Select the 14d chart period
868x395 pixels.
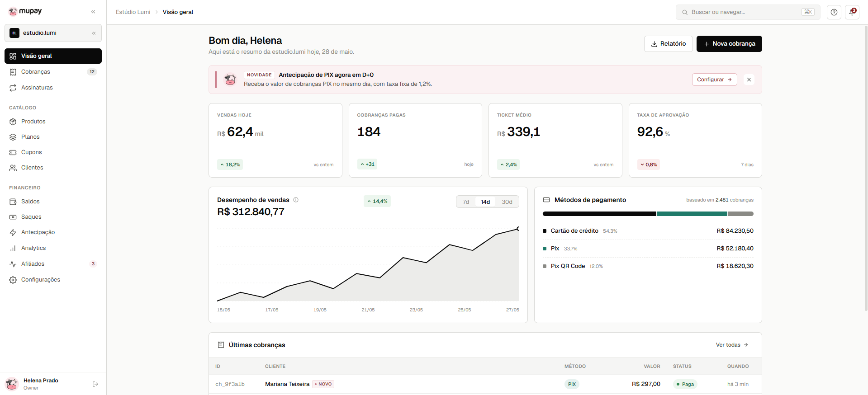(485, 202)
